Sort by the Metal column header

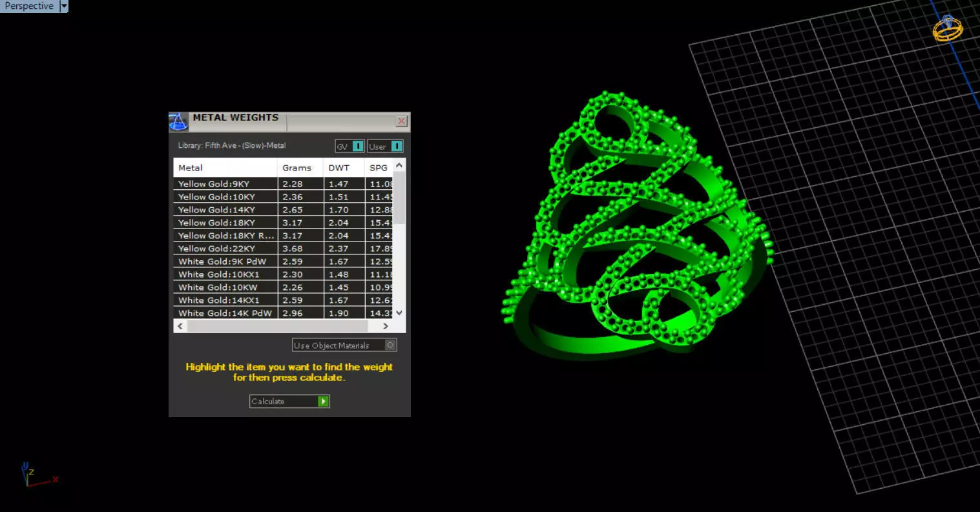[x=225, y=168]
